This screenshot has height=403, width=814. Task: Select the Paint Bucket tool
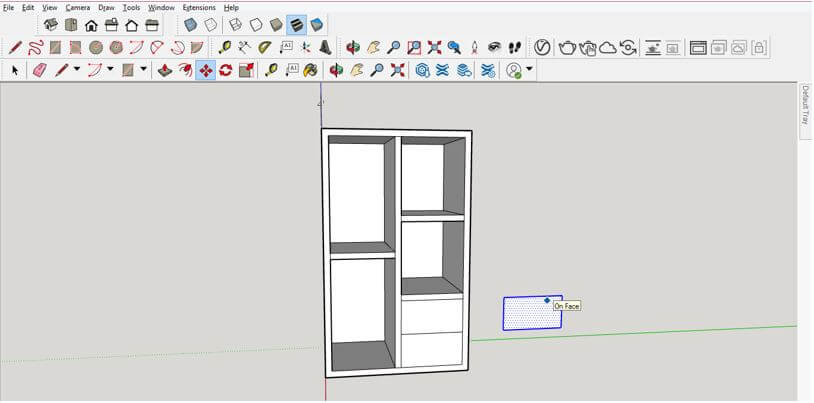(x=310, y=70)
